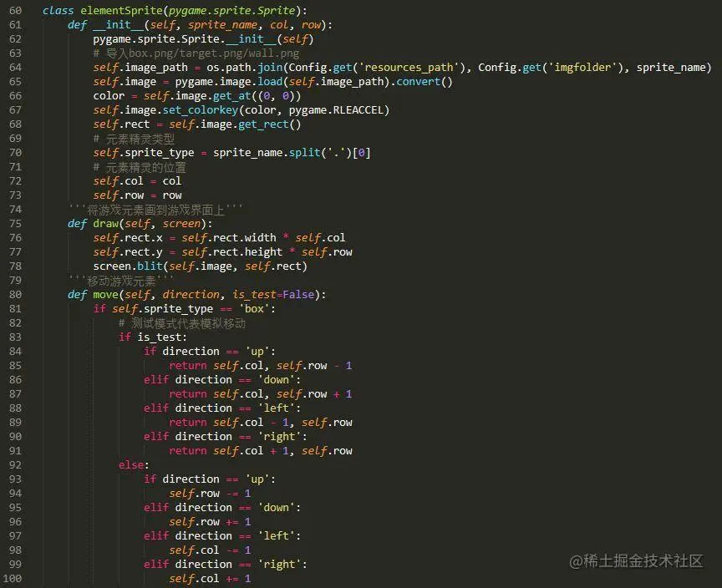
Task: Click the 'right' string on line 99
Action: pyautogui.click(x=279, y=565)
